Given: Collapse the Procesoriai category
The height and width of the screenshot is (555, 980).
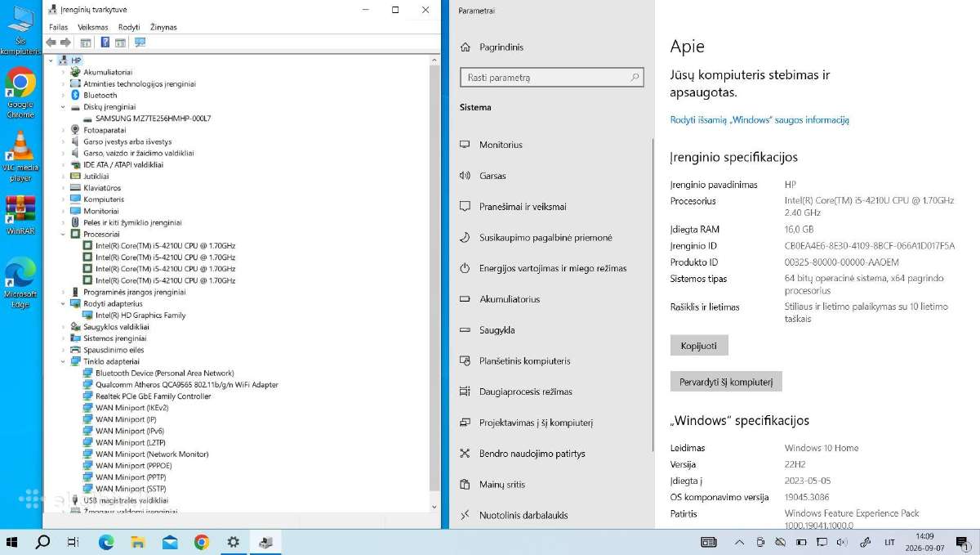Looking at the screenshot, I should (63, 234).
